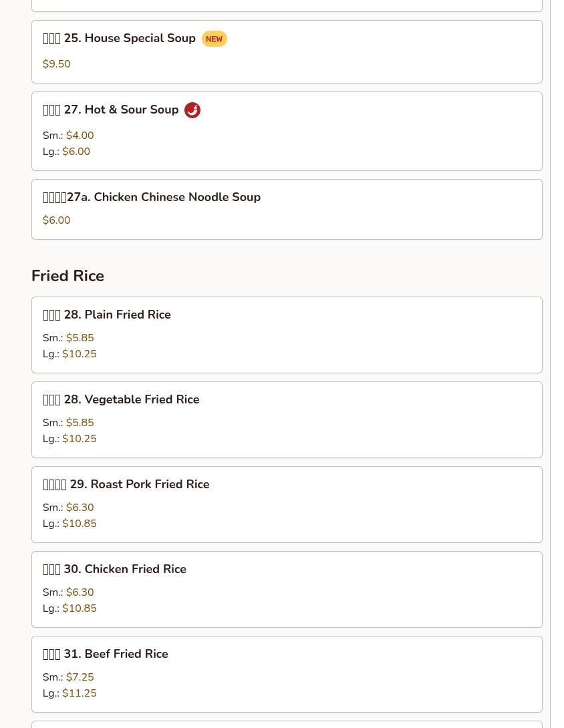Image resolution: width=564 pixels, height=728 pixels.
Task: Choose Vegetable Fried Rice item
Action: 287,419
